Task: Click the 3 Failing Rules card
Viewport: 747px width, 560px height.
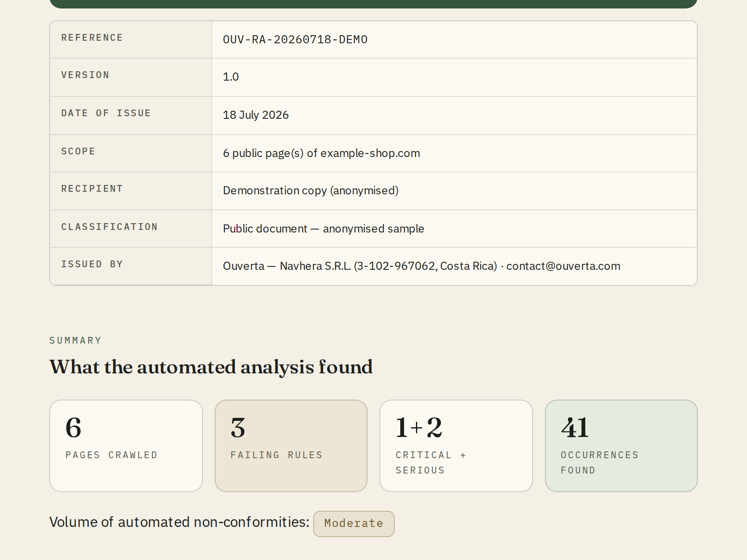Action: (x=291, y=446)
